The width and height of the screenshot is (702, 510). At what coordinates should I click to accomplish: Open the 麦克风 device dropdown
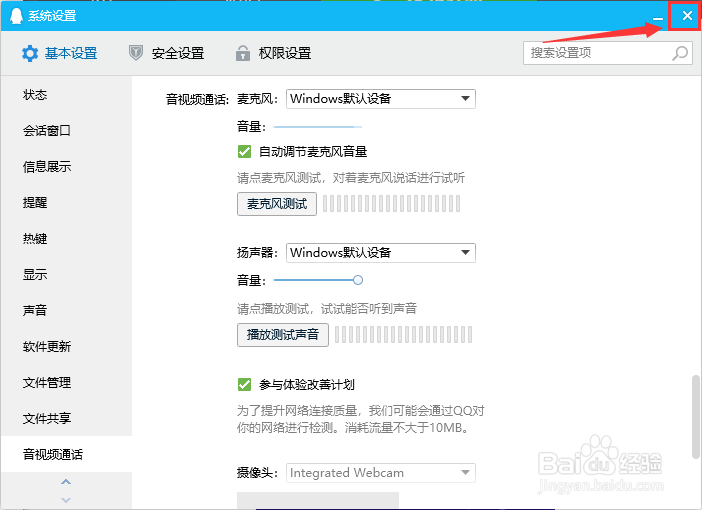[381, 99]
